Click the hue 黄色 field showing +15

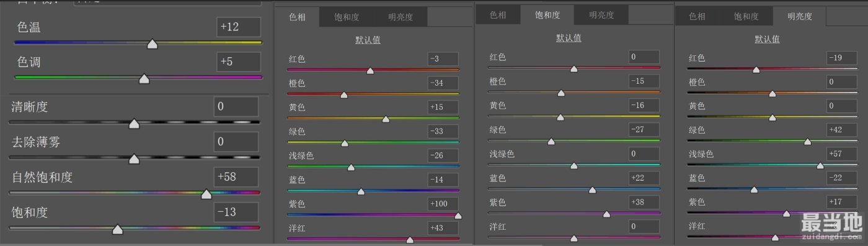pos(443,107)
